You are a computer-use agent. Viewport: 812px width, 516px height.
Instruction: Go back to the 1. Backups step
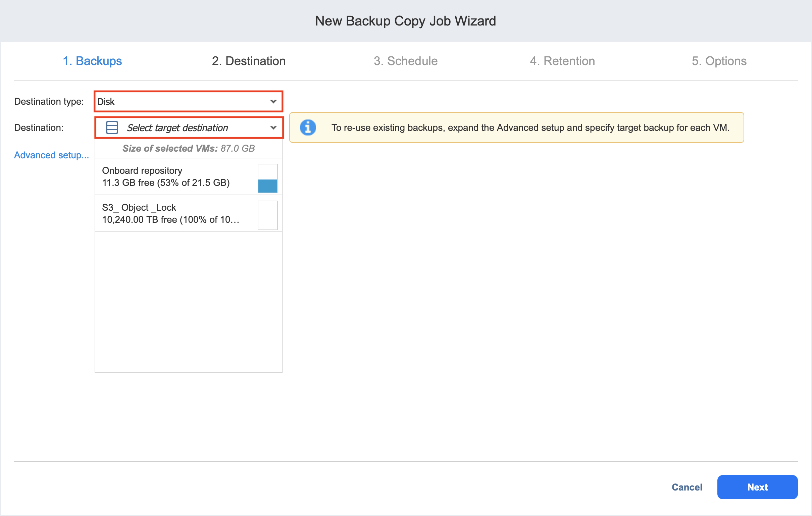click(92, 61)
